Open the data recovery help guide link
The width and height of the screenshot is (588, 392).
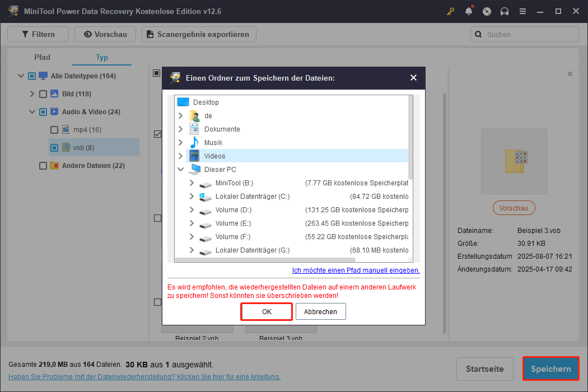coord(144,377)
